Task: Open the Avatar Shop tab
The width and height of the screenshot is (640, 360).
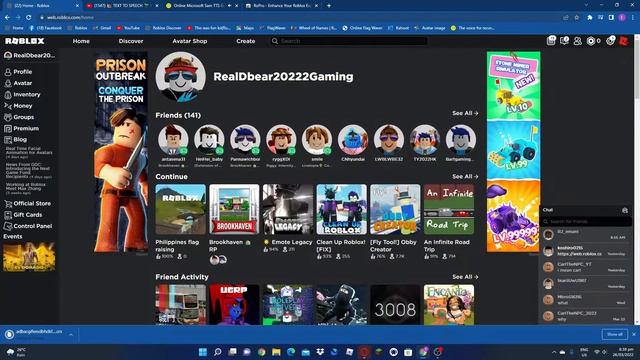Action: [189, 41]
